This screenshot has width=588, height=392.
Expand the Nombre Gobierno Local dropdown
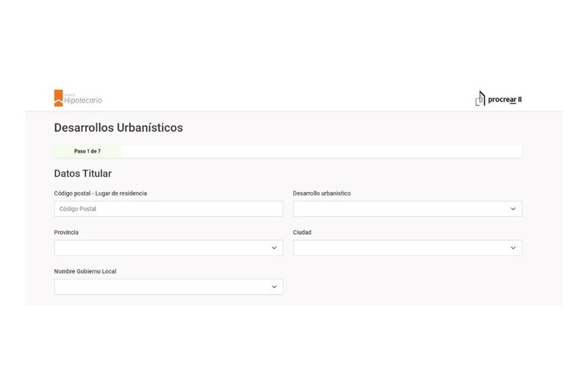coord(162,287)
